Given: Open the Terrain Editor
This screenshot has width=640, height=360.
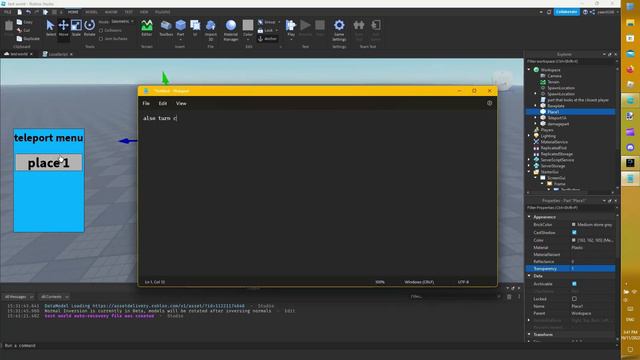Looking at the screenshot, I should coord(147,28).
